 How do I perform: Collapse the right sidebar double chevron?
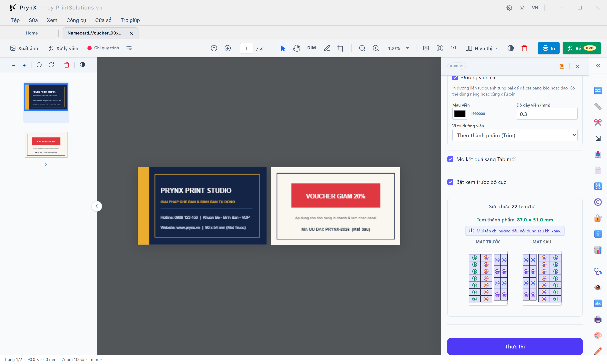tap(598, 65)
